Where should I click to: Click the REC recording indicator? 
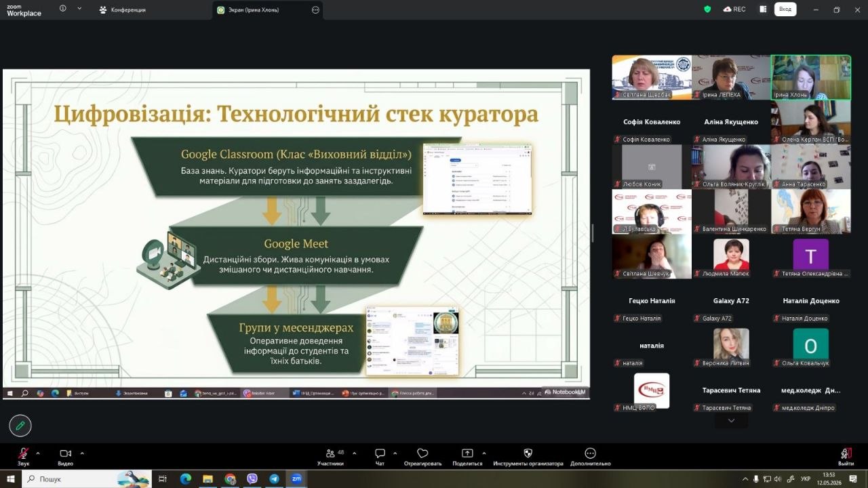point(734,9)
